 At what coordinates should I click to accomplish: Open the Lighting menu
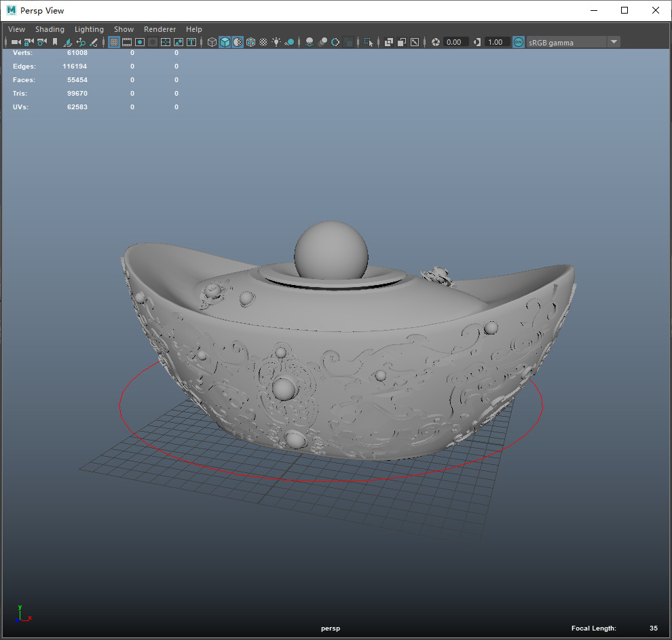[x=89, y=29]
